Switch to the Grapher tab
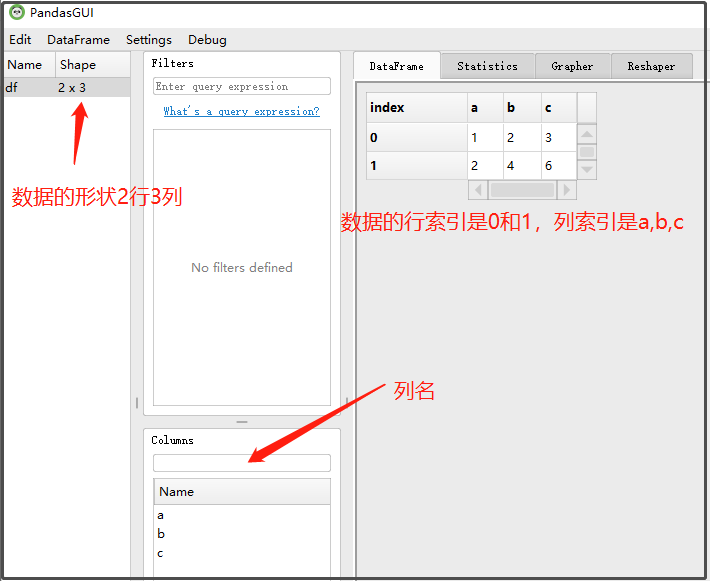Image resolution: width=710 pixels, height=581 pixels. tap(572, 66)
